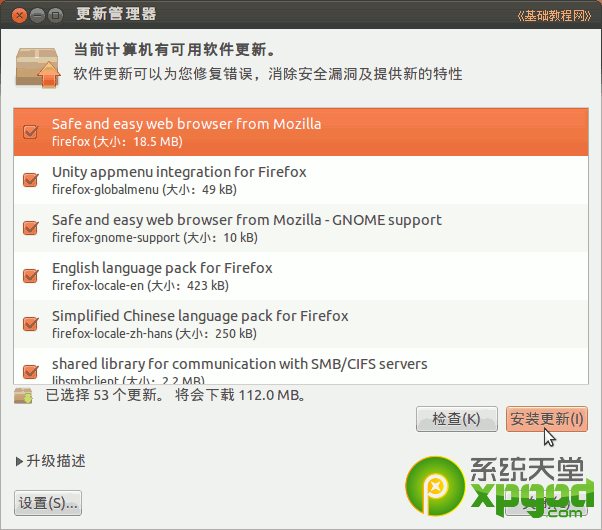Click 'firefox-gnome-support (大小: 10 kB)' text
Viewport: 602px width, 530px height.
[x=155, y=238]
